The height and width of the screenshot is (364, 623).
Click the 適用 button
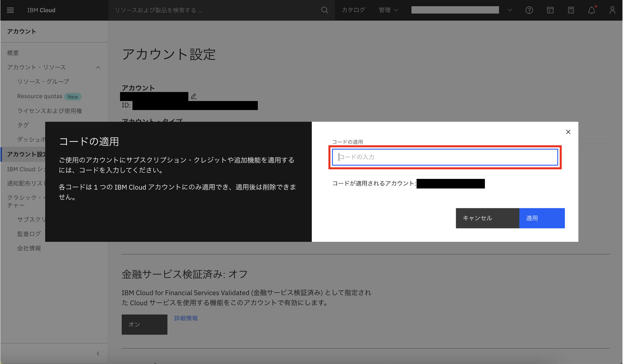pyautogui.click(x=542, y=218)
